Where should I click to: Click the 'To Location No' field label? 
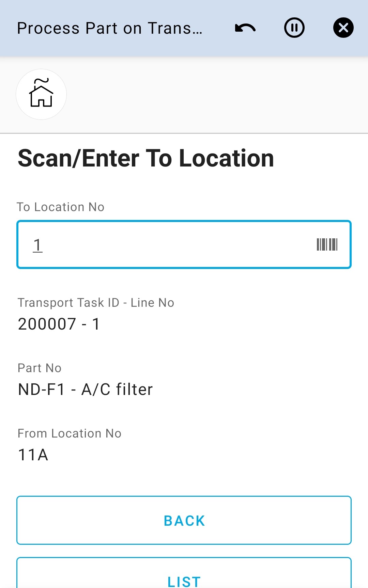tap(61, 207)
